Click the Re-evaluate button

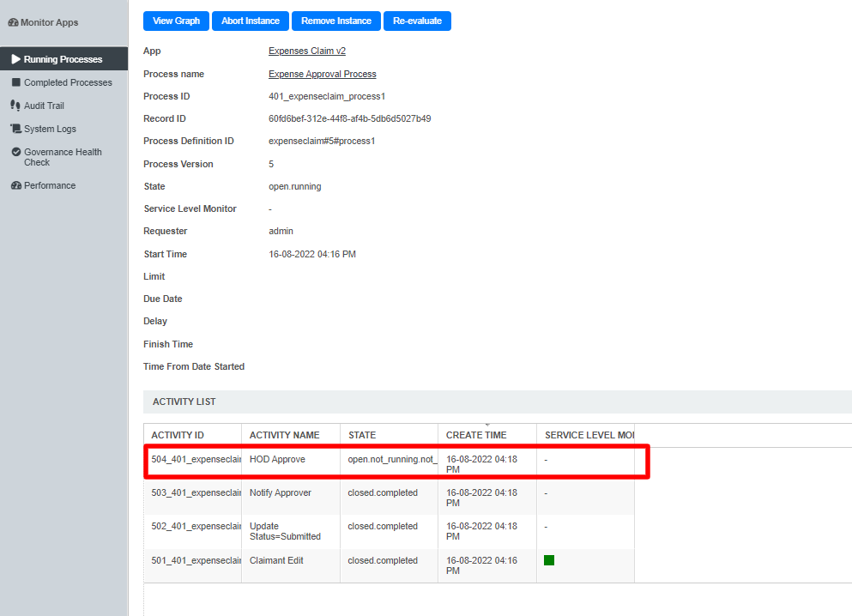(417, 21)
